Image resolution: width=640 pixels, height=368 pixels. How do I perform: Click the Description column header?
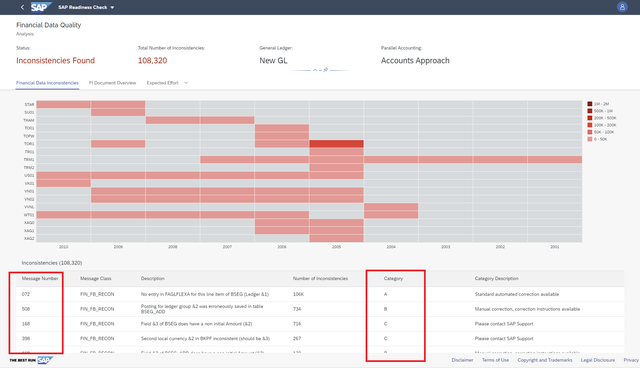tap(153, 278)
